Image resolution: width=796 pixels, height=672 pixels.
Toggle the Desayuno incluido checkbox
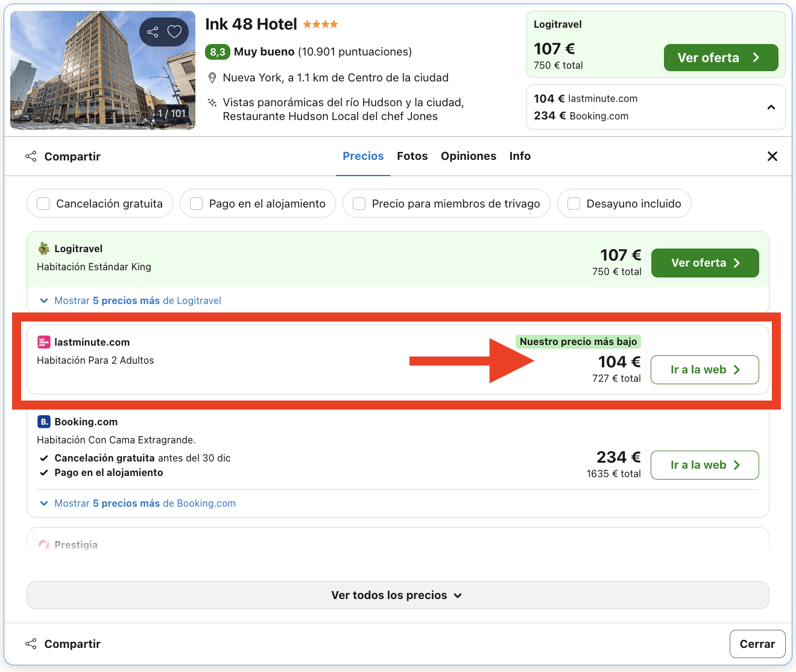click(574, 204)
